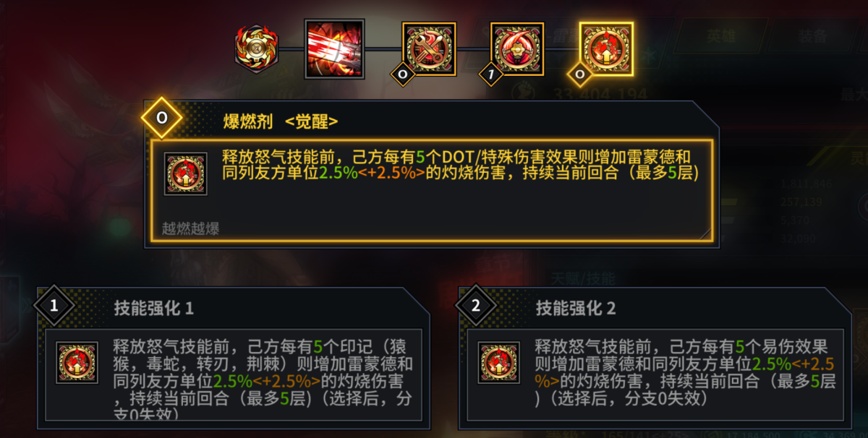
Task: Click the skill icon inside 爆燃剂 description
Action: click(186, 173)
